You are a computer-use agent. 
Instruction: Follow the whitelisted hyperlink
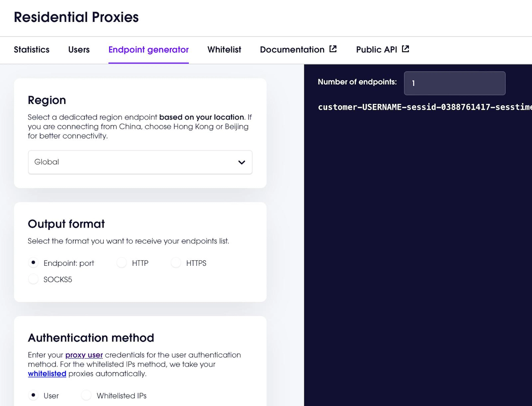click(47, 374)
